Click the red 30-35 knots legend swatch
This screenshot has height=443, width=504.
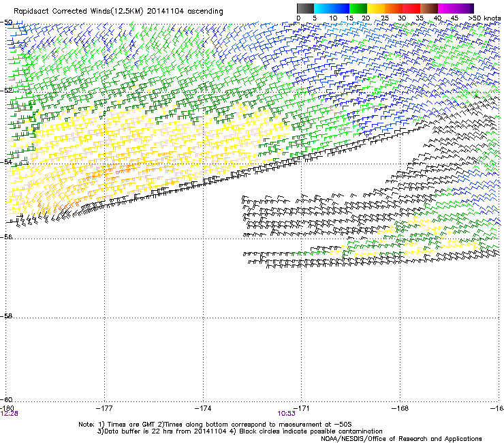pyautogui.click(x=411, y=8)
